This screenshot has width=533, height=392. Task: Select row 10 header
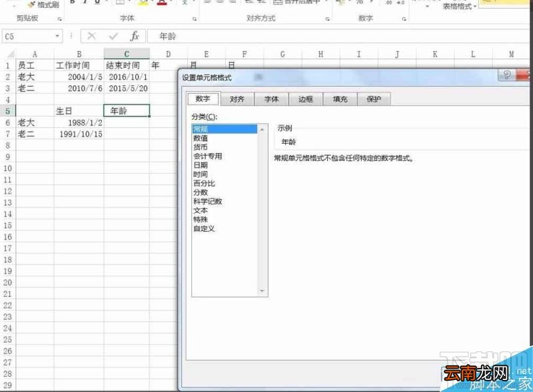(x=7, y=168)
